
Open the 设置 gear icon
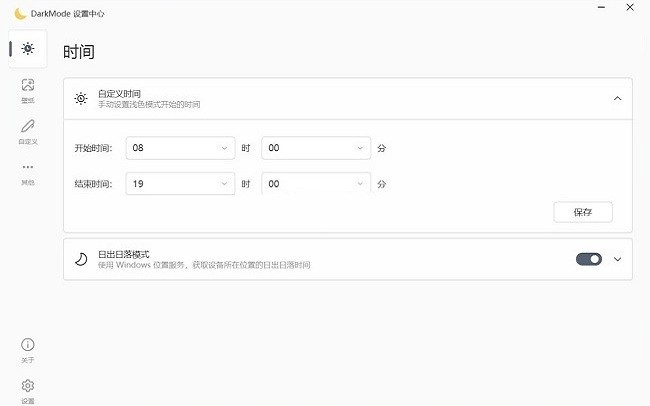coord(27,386)
